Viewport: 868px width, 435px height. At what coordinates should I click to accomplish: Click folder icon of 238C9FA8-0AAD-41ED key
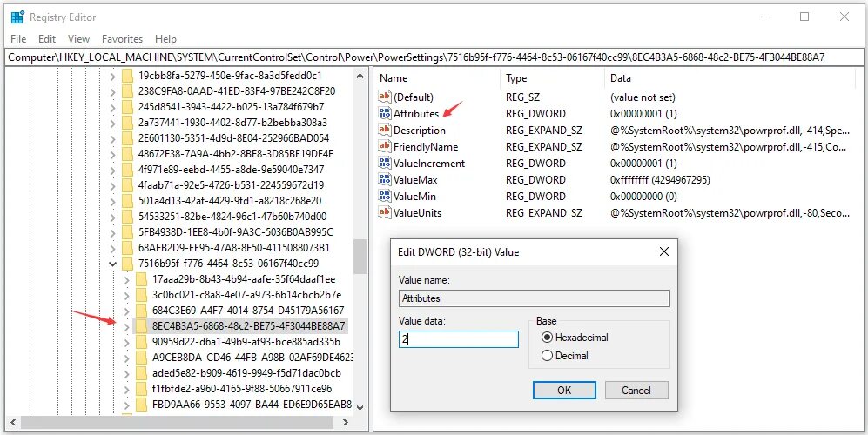point(128,91)
